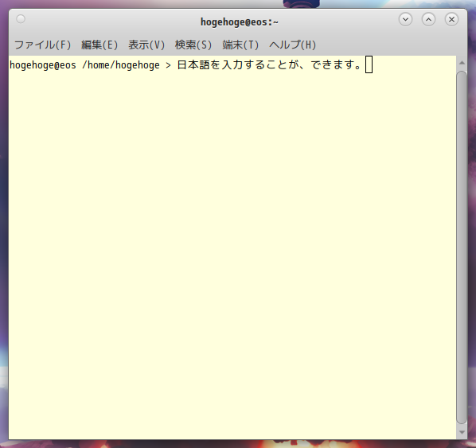This screenshot has width=476, height=448.
Task: Click the hogehoge@eos:~ window title
Action: 240,21
